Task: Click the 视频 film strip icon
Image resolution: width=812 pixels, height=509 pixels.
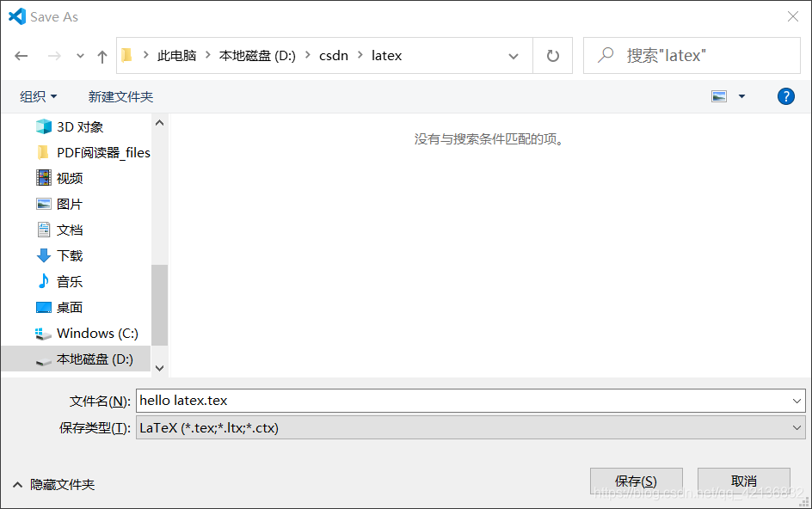Action: click(x=44, y=178)
